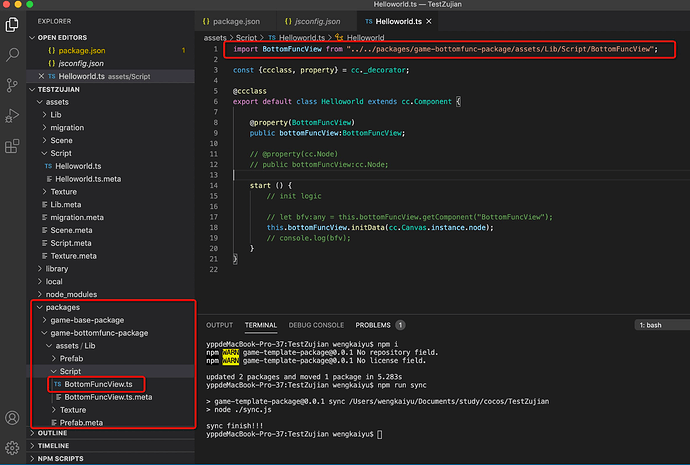Open the bash terminal selector dropdown
Image resolution: width=690 pixels, height=465 pixels.
tap(662, 325)
